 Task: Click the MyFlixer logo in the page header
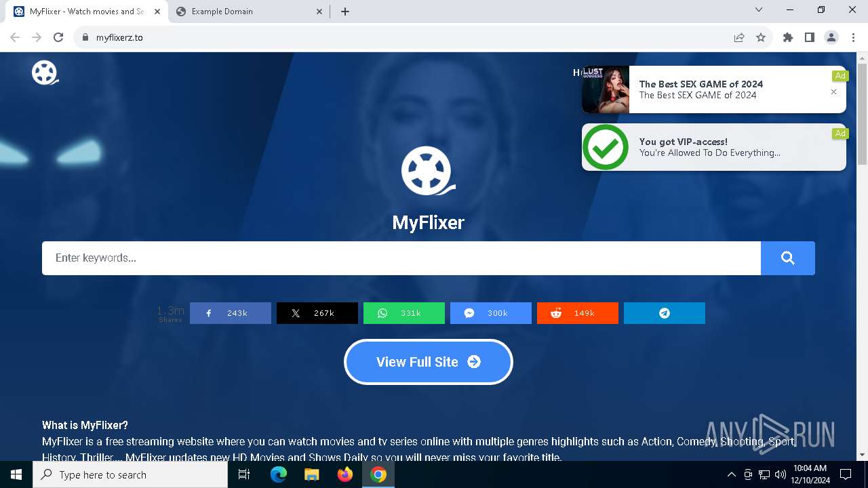pos(45,73)
